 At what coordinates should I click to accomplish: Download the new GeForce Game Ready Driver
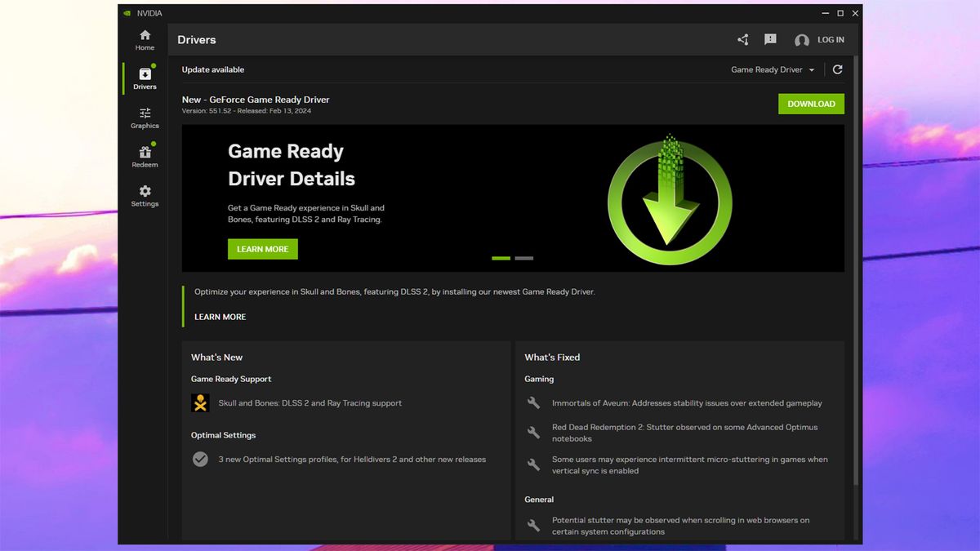tap(811, 104)
